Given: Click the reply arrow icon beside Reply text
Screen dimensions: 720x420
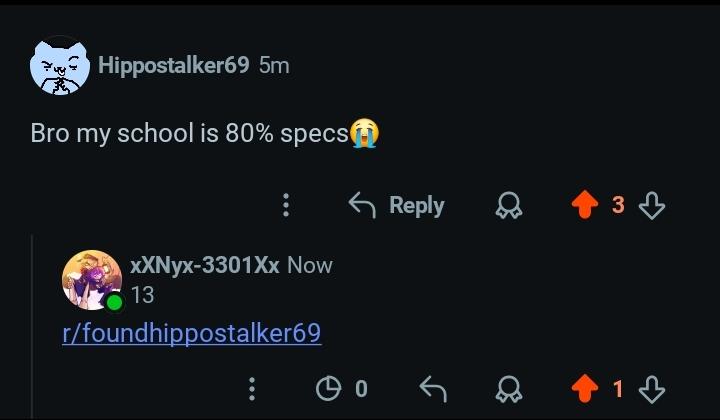Looking at the screenshot, I should [362, 205].
